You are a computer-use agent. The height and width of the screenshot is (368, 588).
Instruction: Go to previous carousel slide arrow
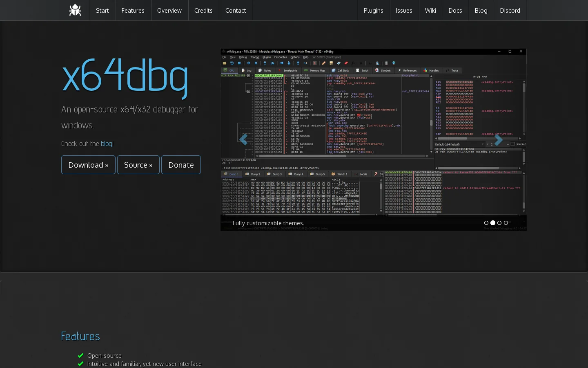click(x=243, y=139)
